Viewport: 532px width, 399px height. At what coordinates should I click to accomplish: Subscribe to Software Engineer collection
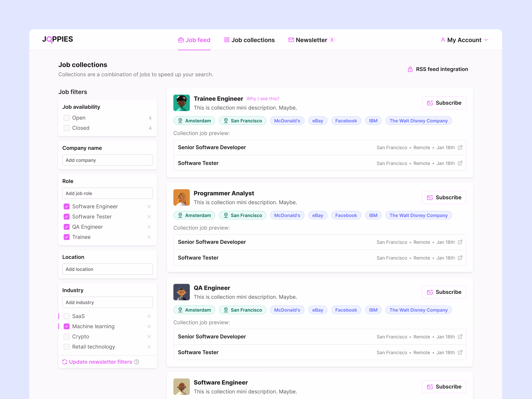444,387
